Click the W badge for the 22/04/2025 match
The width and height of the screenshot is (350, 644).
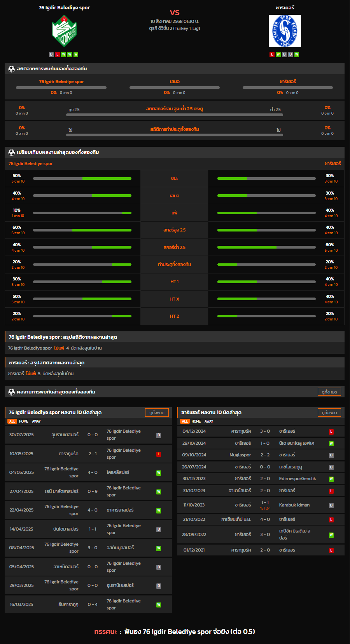[159, 510]
